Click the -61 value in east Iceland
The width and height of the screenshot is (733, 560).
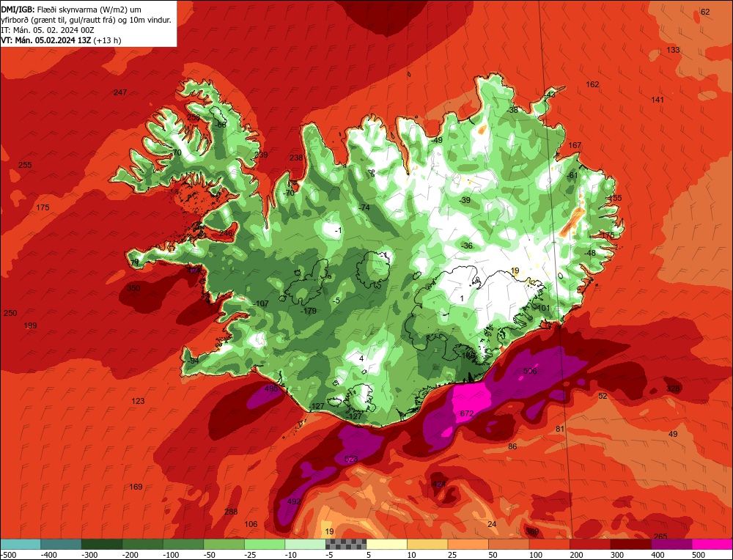(x=572, y=175)
